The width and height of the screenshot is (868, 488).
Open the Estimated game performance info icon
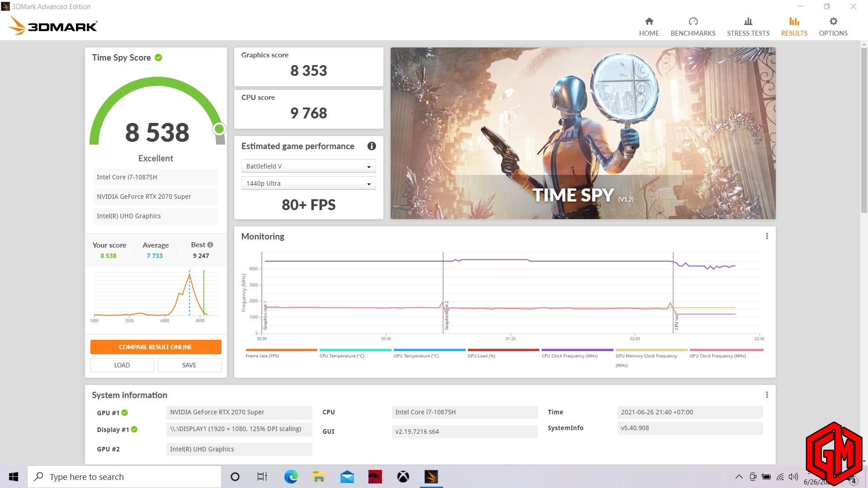click(x=372, y=146)
